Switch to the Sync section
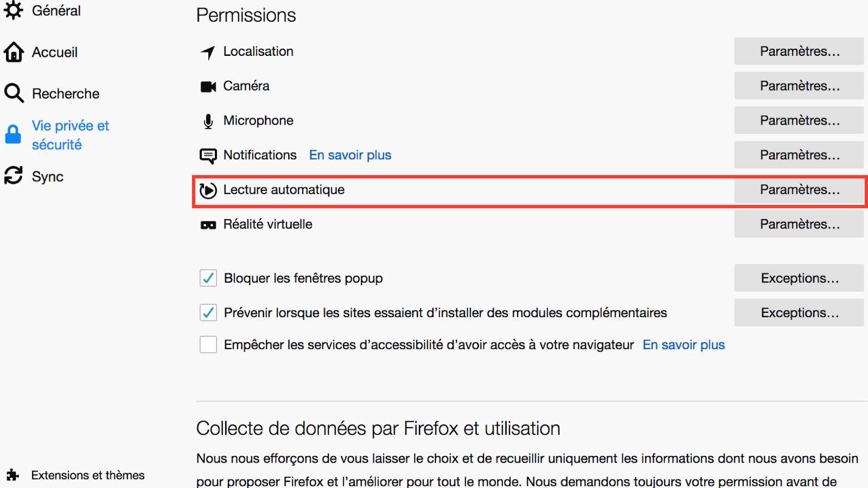 click(48, 176)
